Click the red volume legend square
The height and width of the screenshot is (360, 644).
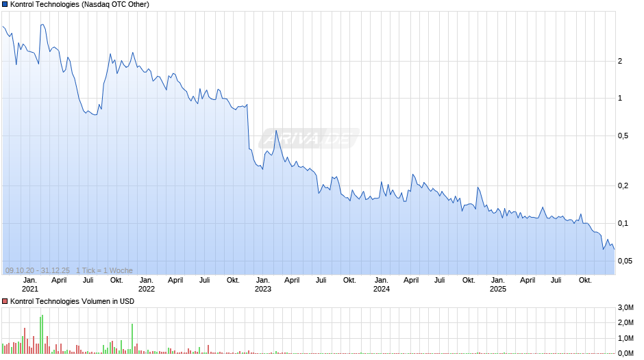(x=5, y=301)
